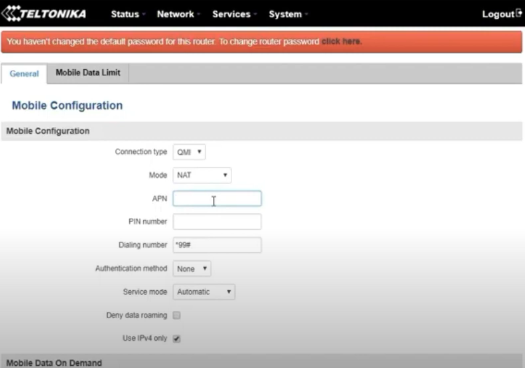This screenshot has width=525, height=368.
Task: Focus the APN input field
Action: pos(217,198)
